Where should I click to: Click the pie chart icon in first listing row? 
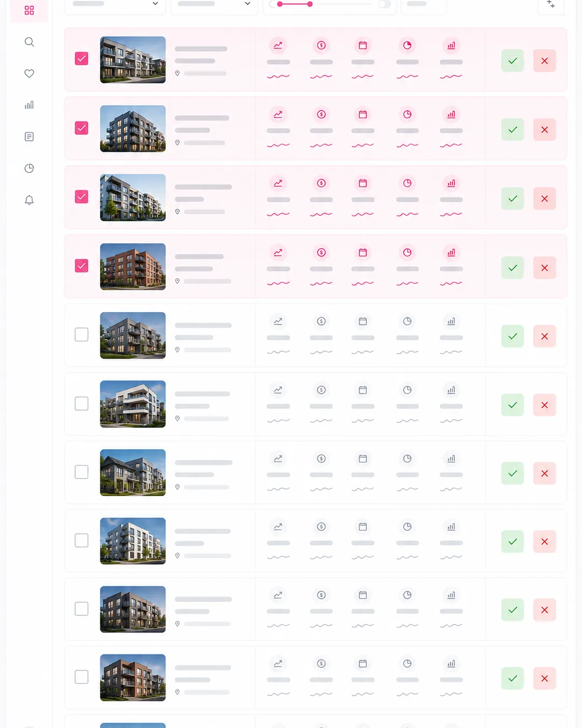407,45
